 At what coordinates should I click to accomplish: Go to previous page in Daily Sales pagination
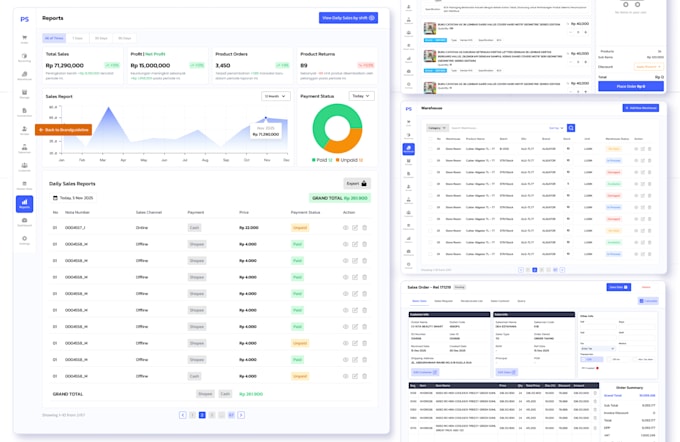pos(183,415)
